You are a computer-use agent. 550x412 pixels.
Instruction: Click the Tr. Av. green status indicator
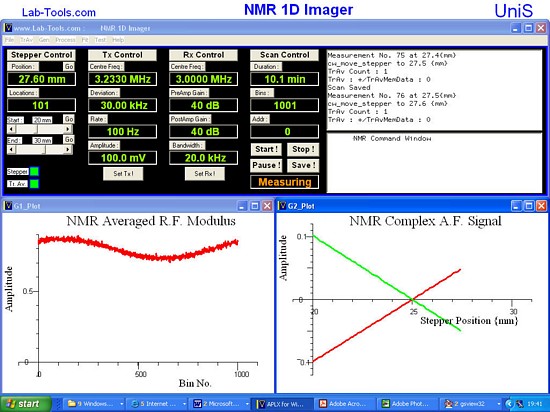click(x=34, y=184)
